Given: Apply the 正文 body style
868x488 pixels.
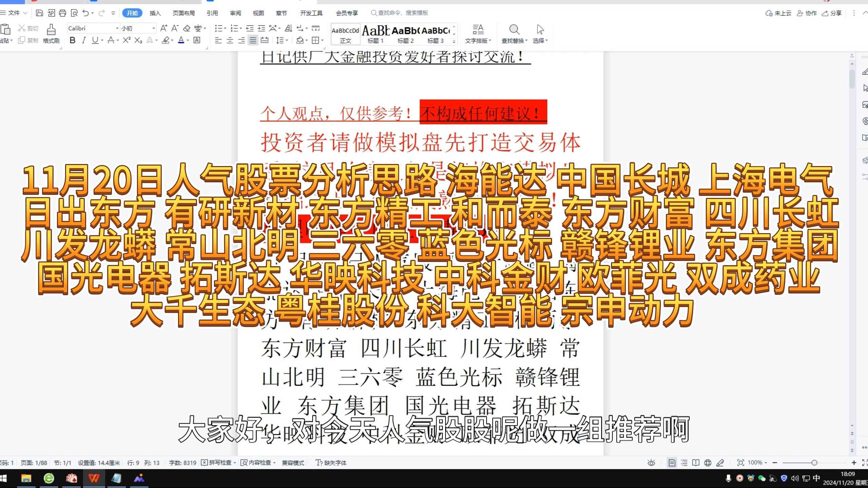Looking at the screenshot, I should click(x=346, y=34).
